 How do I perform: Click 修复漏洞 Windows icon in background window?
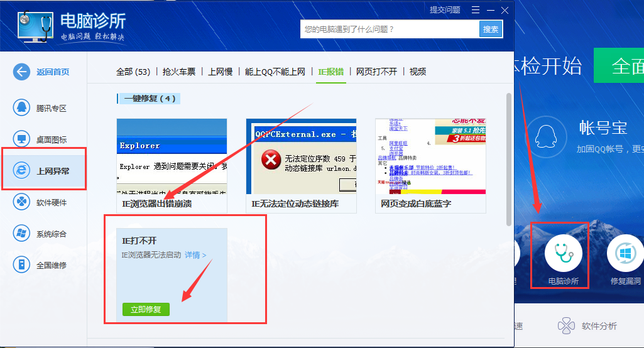coord(625,253)
